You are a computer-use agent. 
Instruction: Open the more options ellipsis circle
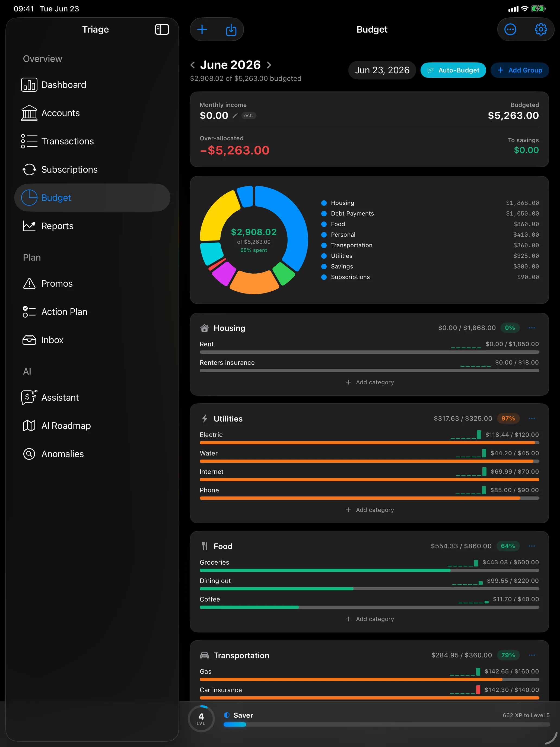510,30
